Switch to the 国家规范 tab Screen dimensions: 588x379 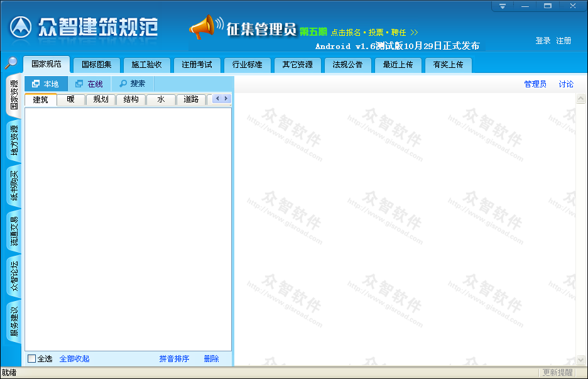tap(46, 64)
